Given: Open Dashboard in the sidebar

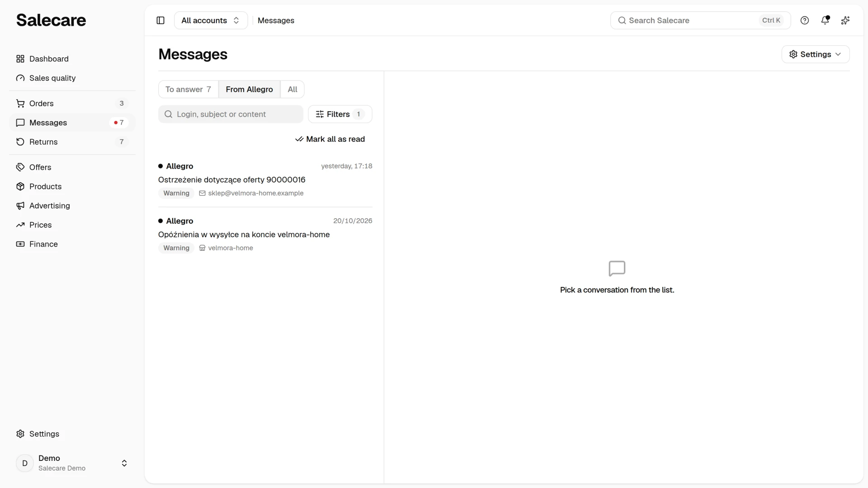Looking at the screenshot, I should point(72,59).
